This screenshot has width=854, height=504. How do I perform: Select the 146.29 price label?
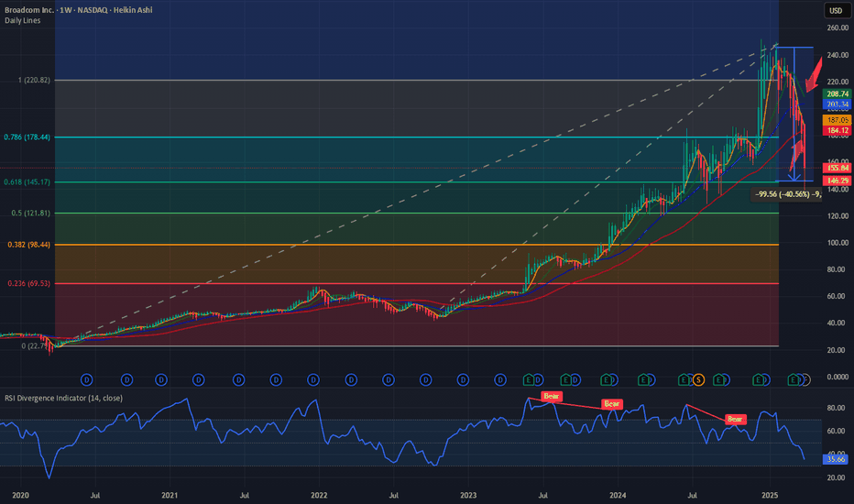[x=838, y=181]
